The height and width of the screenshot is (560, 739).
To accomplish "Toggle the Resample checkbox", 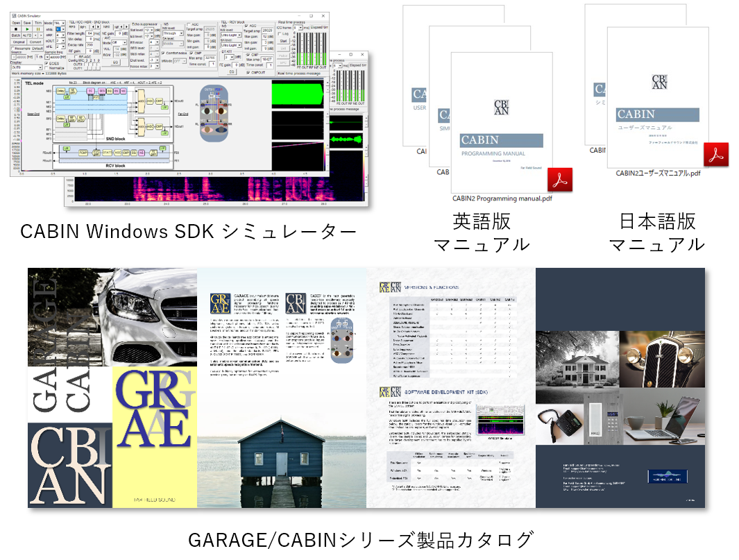I will pyautogui.click(x=14, y=48).
